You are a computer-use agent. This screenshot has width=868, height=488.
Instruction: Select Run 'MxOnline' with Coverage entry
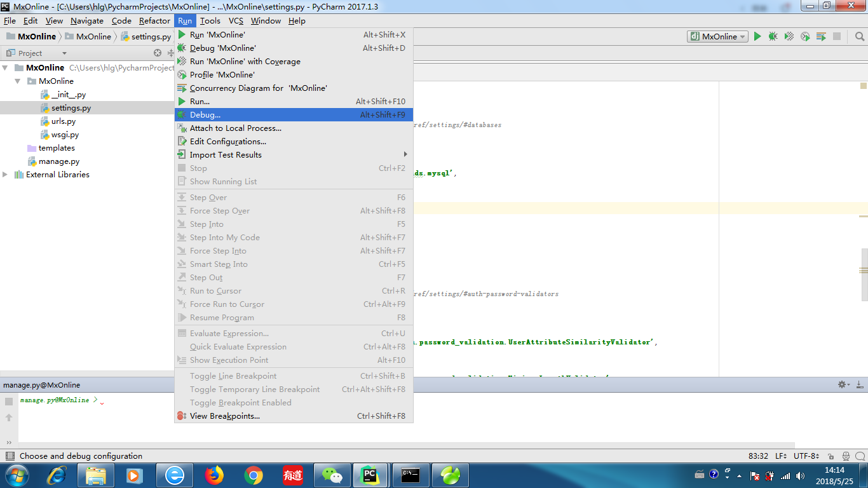coord(294,62)
